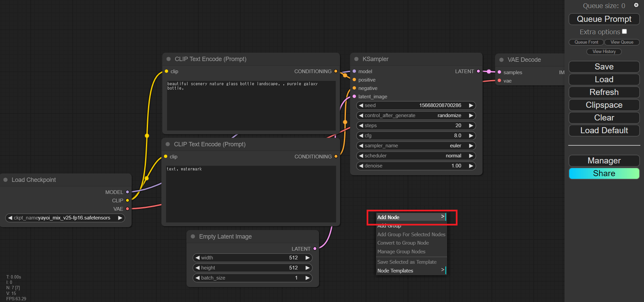Collapse the Load Checkpoint node dot
This screenshot has width=644, height=302.
(x=5, y=180)
